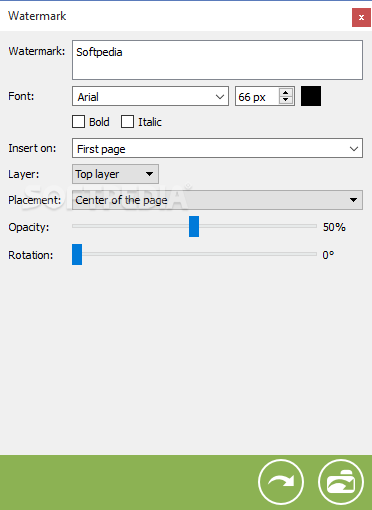
Task: Click the Bold label text
Action: (x=99, y=122)
